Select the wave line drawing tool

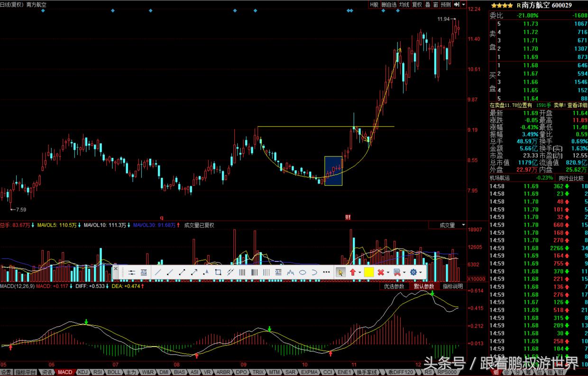pyautogui.click(x=290, y=272)
